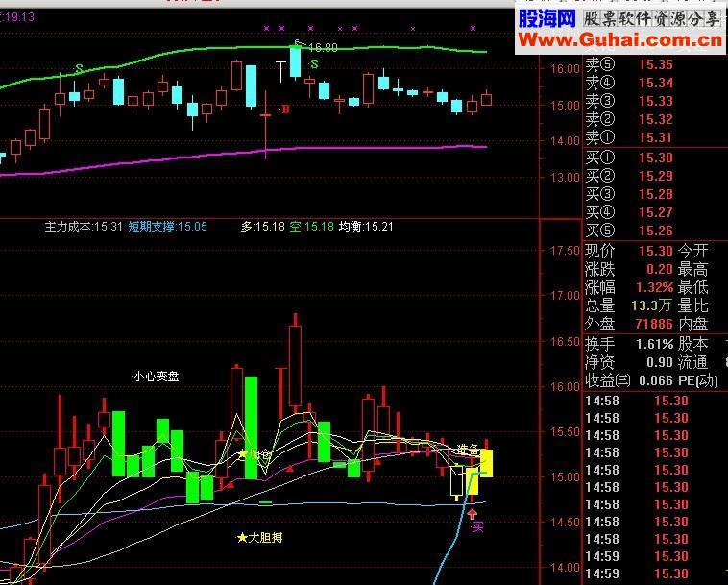Image resolution: width=728 pixels, height=585 pixels.
Task: Click the star icon beside 加仓
Action: click(x=242, y=453)
